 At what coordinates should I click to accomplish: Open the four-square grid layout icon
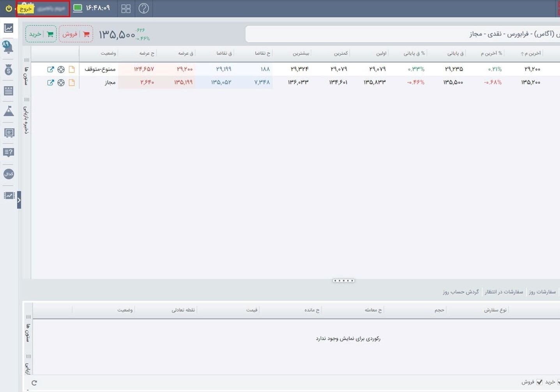pyautogui.click(x=126, y=9)
